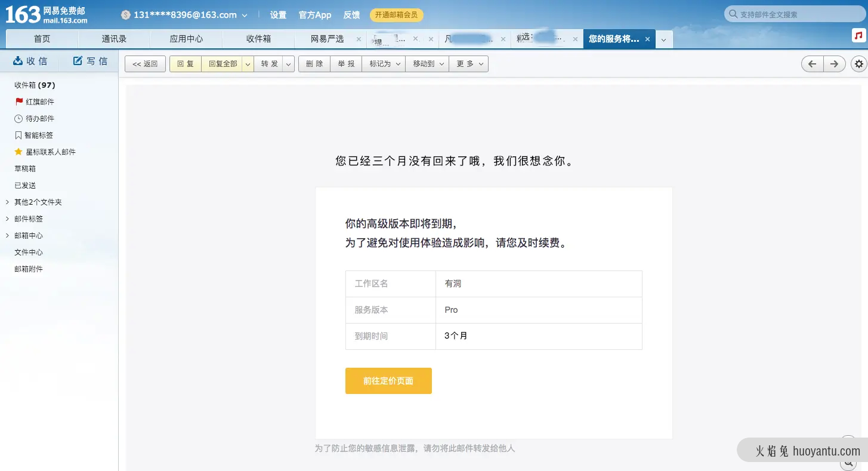Viewport: 868px width, 471px height.
Task: Click the 服务版本 label cell
Action: point(391,310)
